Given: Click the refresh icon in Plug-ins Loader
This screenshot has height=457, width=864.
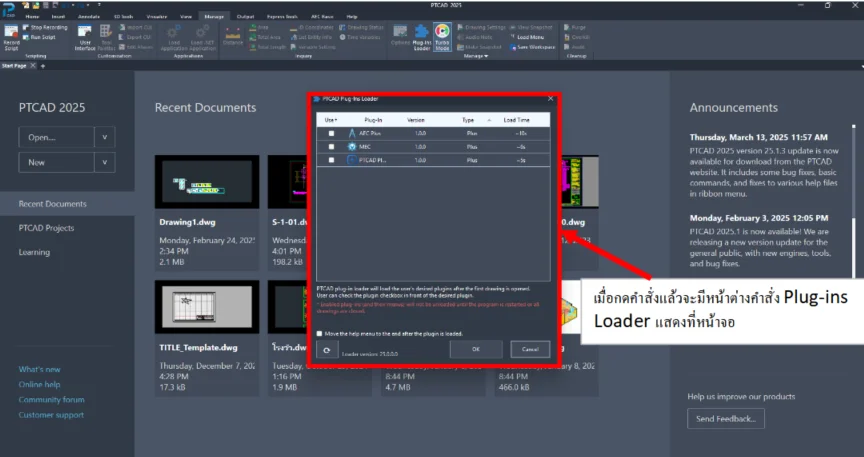Looking at the screenshot, I should (x=327, y=350).
